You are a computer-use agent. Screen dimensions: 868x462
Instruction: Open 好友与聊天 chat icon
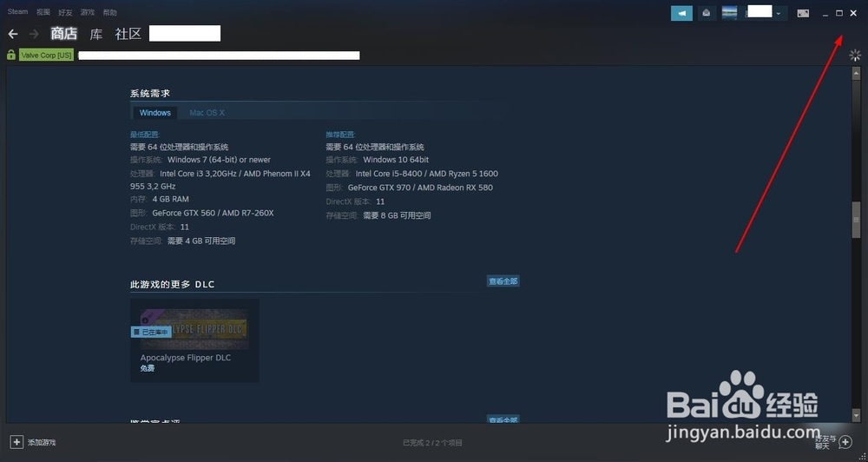click(845, 442)
